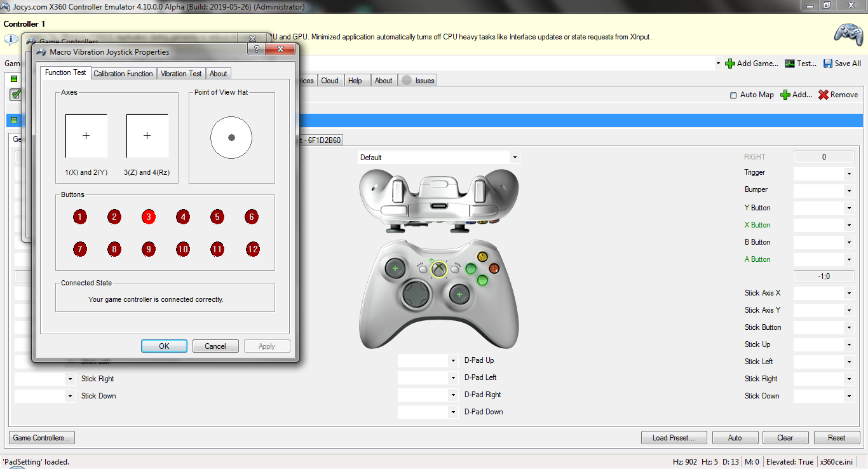Click the 'PadSetting' loaded status message
Screen dimensions: 868x469
[36, 462]
